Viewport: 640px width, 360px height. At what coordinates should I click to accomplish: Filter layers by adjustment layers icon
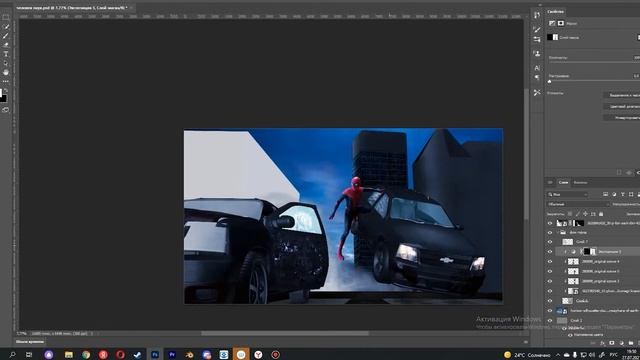(614, 194)
